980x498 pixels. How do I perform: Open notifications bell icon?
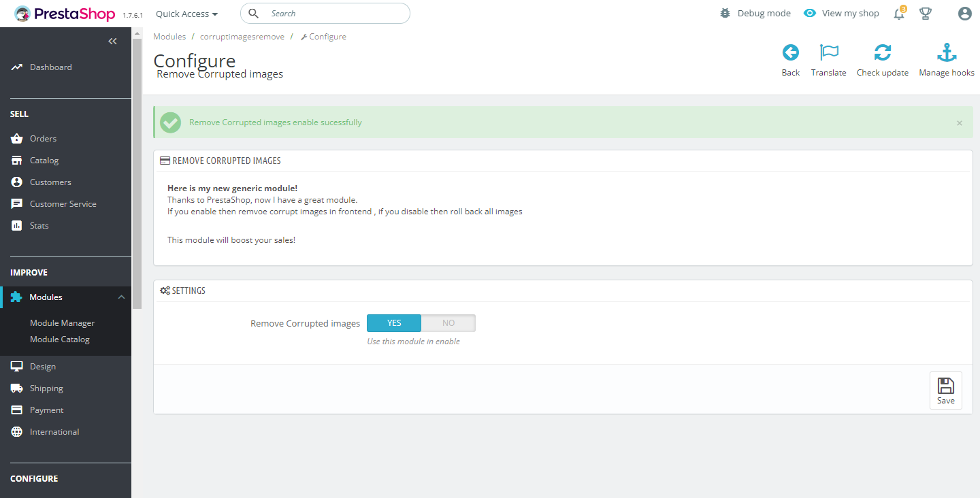click(900, 13)
